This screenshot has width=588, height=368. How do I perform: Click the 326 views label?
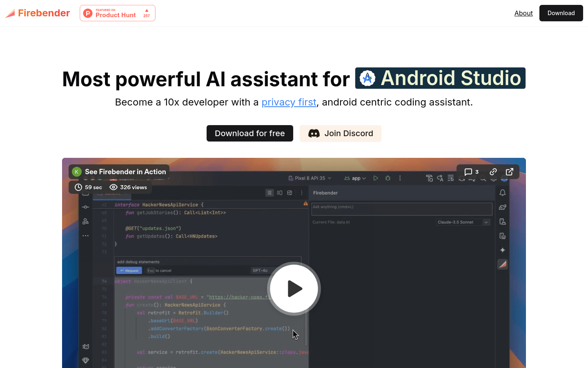tap(128, 187)
